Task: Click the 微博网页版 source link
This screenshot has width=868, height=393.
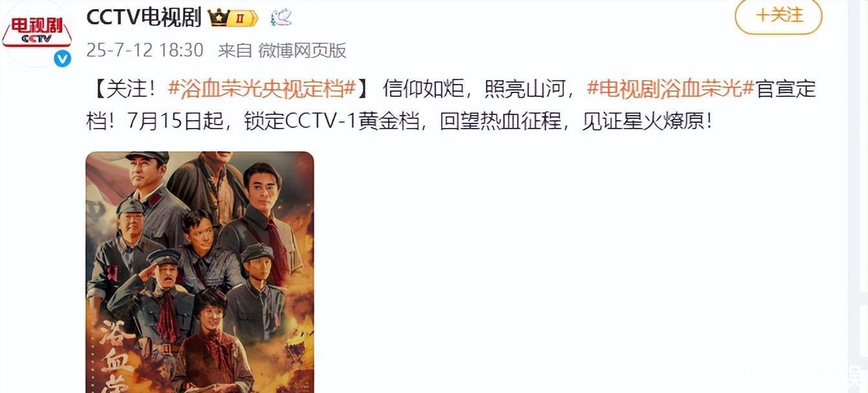Action: point(302,50)
